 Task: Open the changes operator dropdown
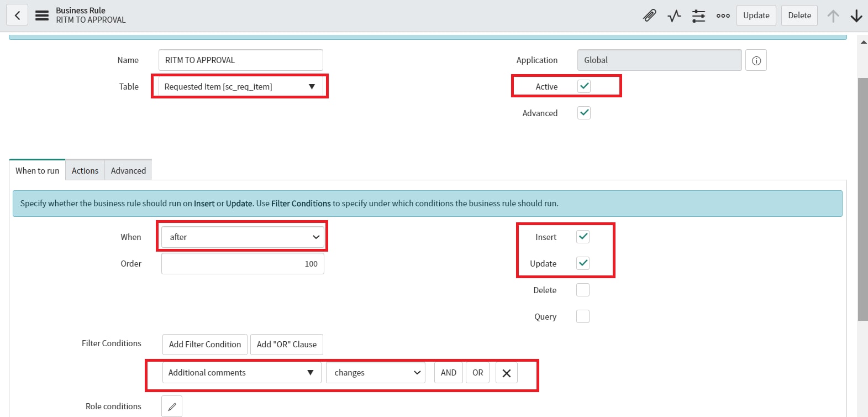(x=376, y=373)
